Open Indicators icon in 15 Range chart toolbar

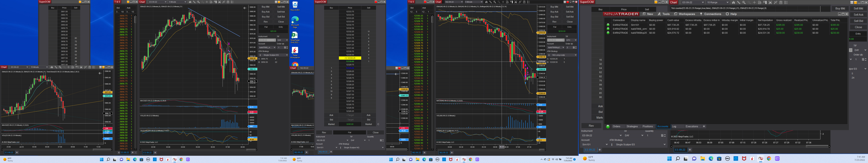(776, 2)
